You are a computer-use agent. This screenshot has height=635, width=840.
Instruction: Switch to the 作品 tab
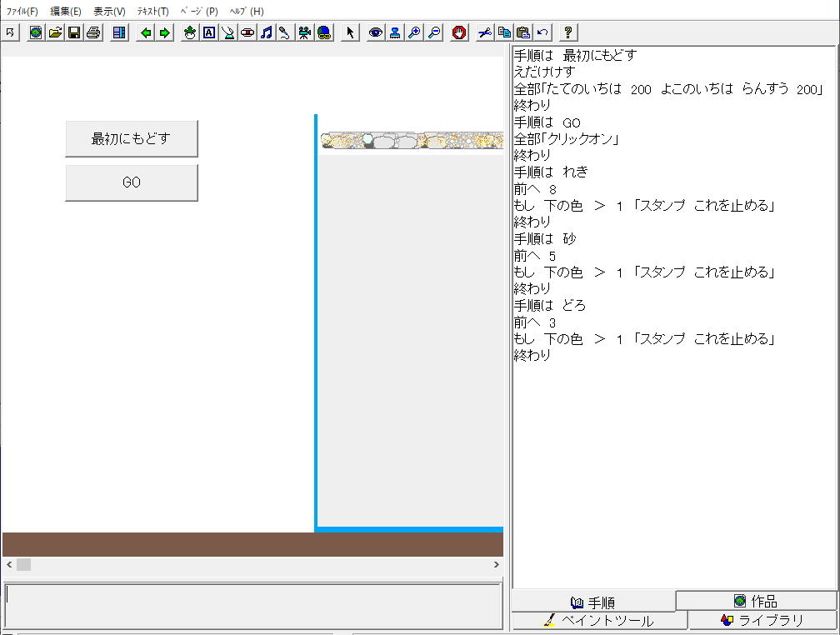point(756,601)
